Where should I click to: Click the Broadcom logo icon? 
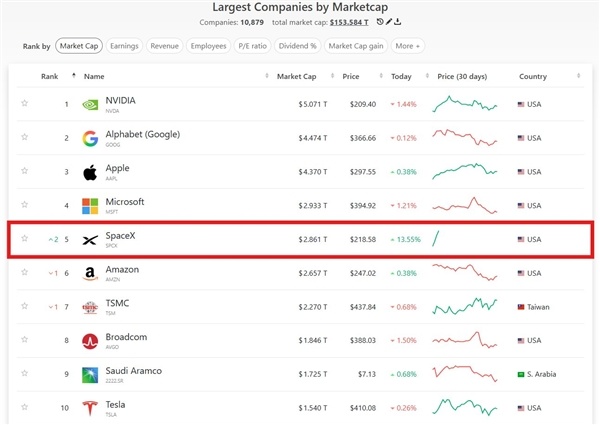click(90, 341)
